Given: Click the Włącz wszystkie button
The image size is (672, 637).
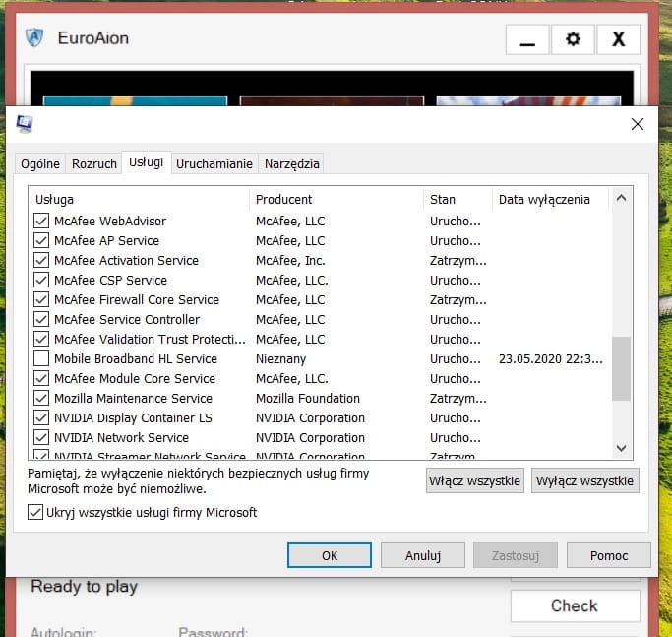Looking at the screenshot, I should [x=474, y=480].
